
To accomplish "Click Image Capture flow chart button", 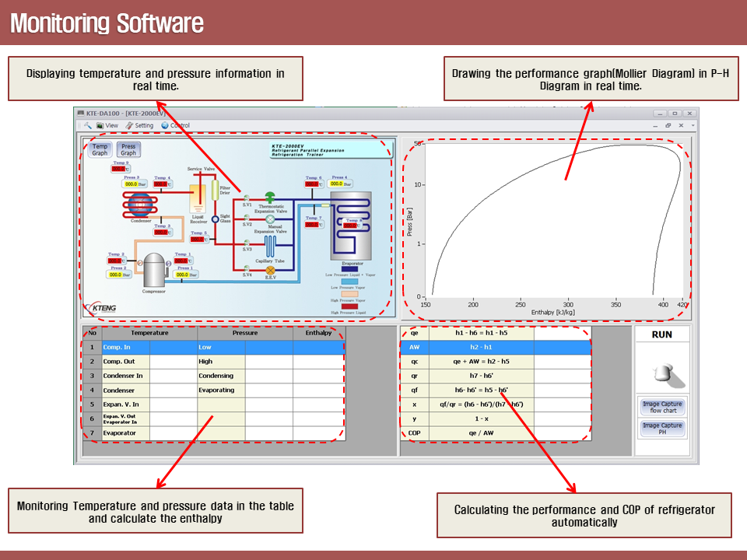I will coord(662,408).
